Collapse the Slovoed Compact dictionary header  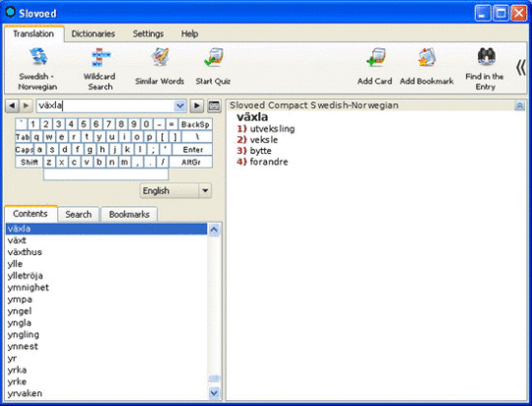click(x=519, y=105)
